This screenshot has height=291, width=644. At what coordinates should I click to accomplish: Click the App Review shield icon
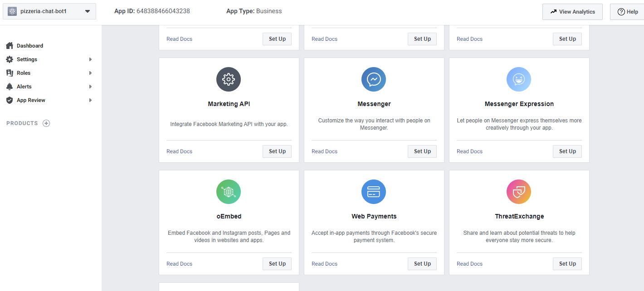10,100
